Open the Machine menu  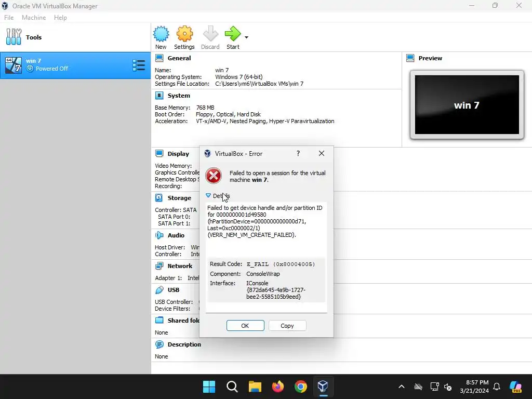tap(34, 18)
